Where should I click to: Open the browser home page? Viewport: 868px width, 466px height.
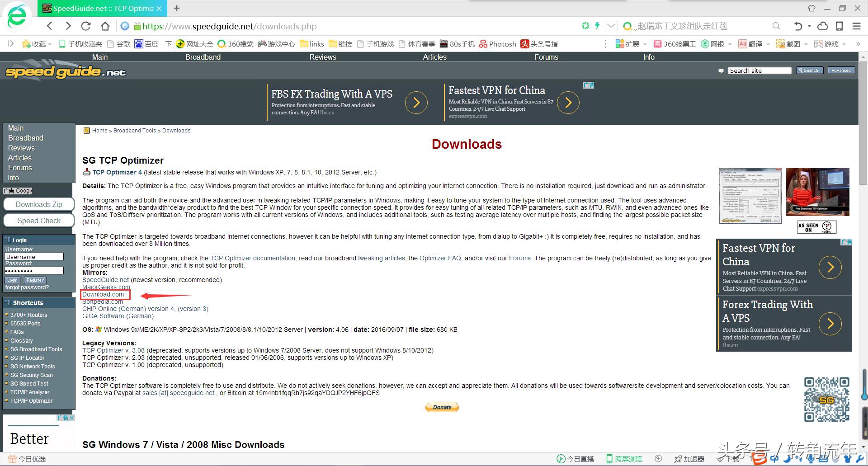pyautogui.click(x=105, y=26)
